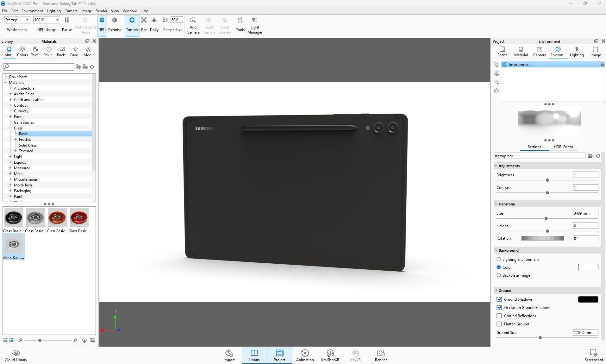Image resolution: width=606 pixels, height=364 pixels.
Task: Select the Pan camera tool
Action: (x=144, y=25)
